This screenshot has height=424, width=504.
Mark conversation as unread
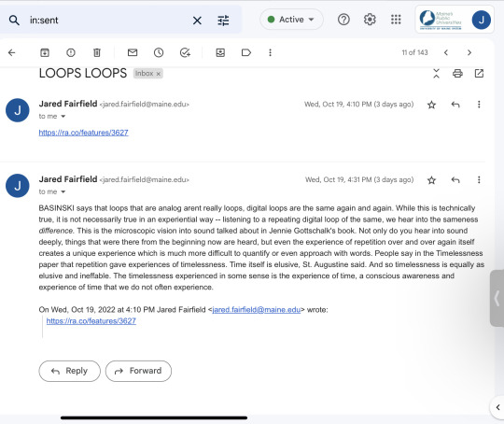pos(133,52)
